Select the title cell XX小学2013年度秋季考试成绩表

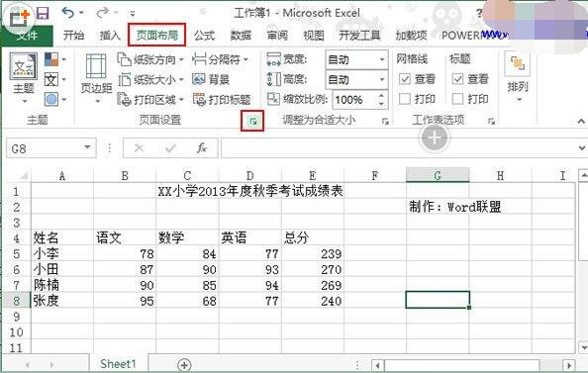[x=250, y=192]
